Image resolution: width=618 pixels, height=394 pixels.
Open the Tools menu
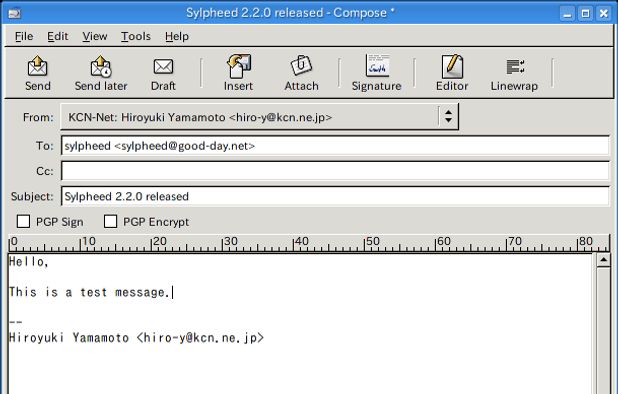pos(136,36)
